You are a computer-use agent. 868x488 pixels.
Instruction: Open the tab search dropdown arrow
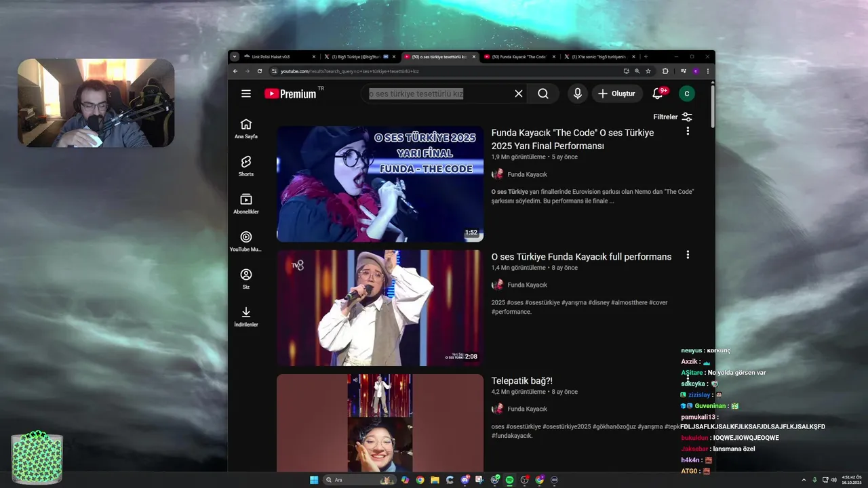coord(235,57)
